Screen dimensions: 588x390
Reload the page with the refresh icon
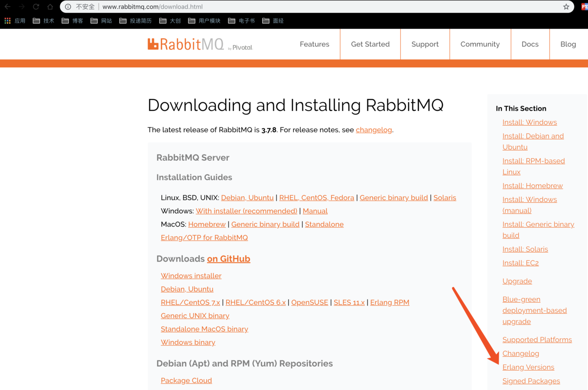tap(36, 7)
